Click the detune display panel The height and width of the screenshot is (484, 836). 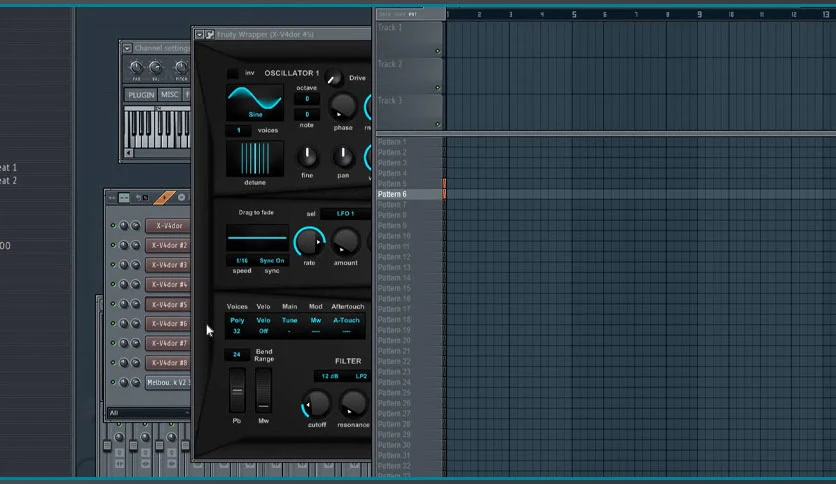(255, 159)
